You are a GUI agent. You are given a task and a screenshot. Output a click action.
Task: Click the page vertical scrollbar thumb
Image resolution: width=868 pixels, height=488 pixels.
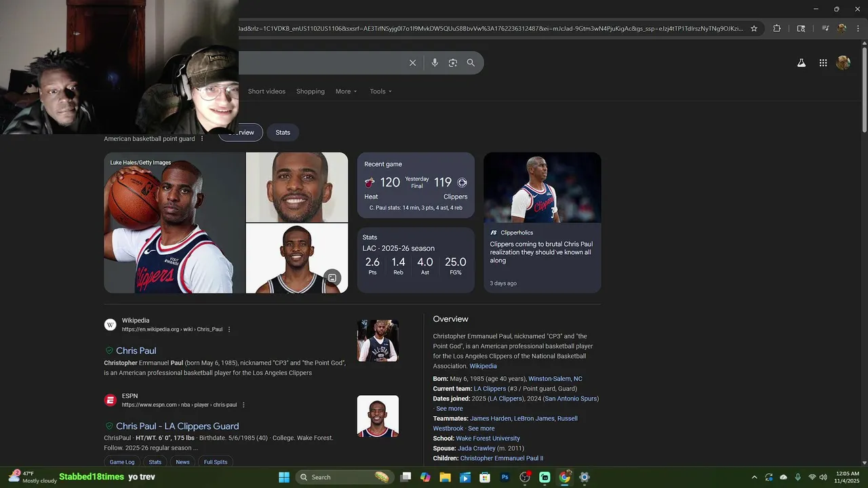click(x=865, y=91)
